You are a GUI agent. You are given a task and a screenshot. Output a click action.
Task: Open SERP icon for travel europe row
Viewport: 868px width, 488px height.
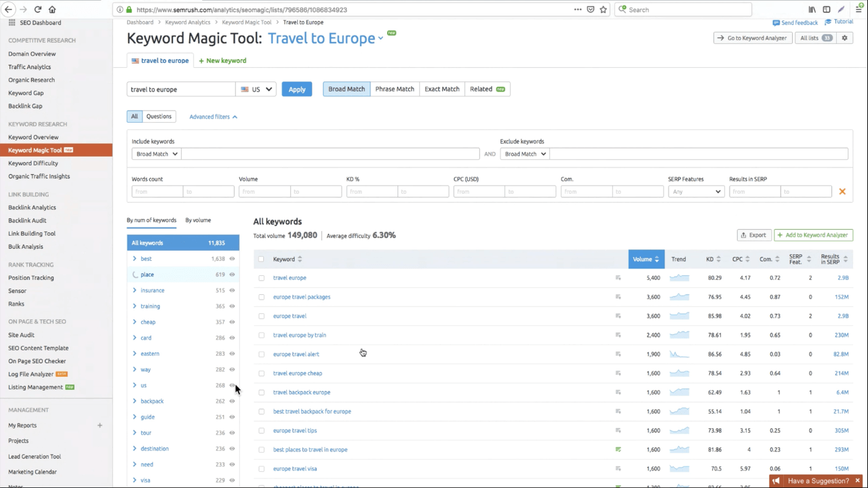(x=618, y=278)
